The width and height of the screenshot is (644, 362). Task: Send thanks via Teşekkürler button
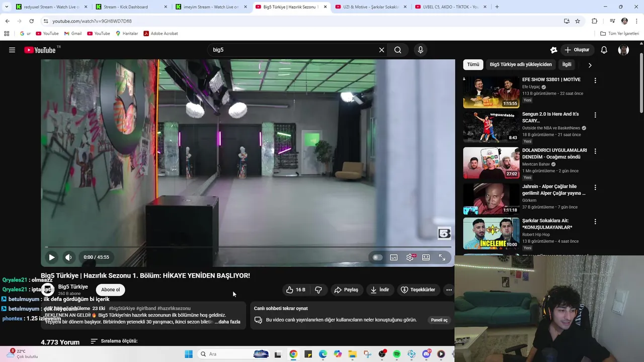click(418, 290)
